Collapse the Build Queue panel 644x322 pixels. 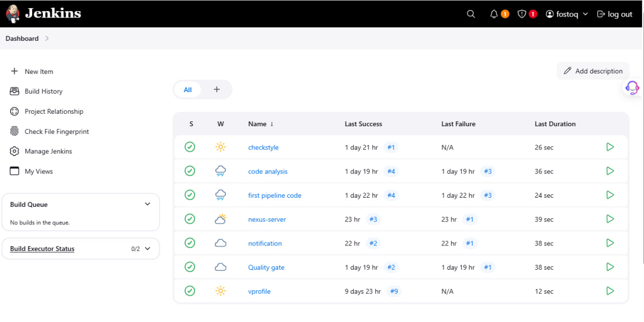pos(147,204)
